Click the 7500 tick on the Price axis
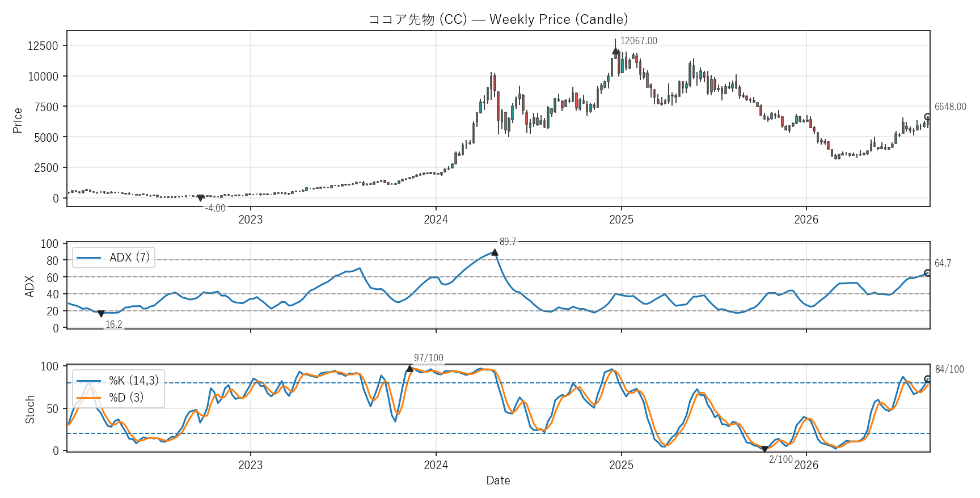 pyautogui.click(x=46, y=107)
